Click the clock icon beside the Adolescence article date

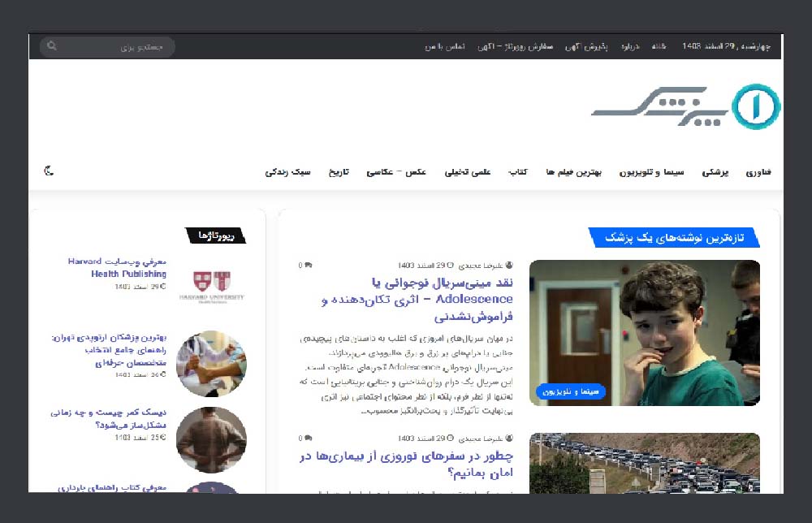coord(450,265)
